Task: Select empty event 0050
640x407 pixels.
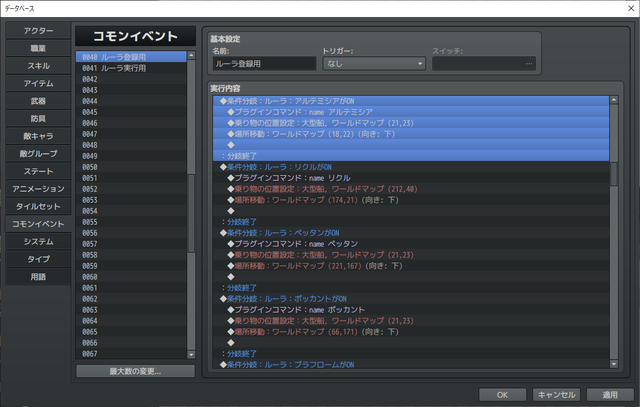Action: (x=131, y=167)
